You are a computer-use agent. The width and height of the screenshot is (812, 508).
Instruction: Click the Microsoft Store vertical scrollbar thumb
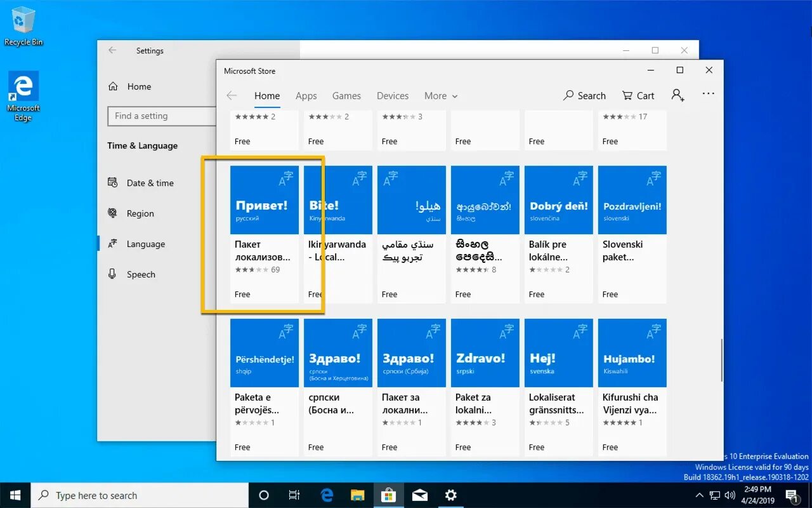[x=721, y=360]
